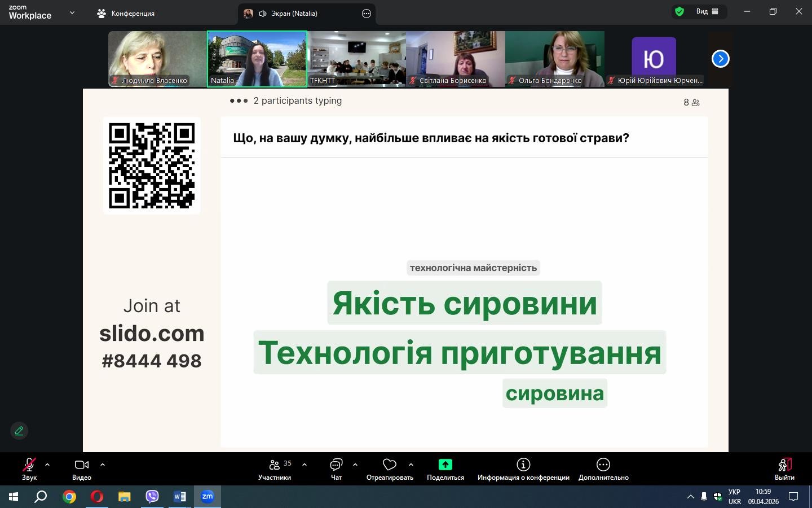Click the green encryption shield icon
Screen dimensions: 812x508
[x=679, y=11]
